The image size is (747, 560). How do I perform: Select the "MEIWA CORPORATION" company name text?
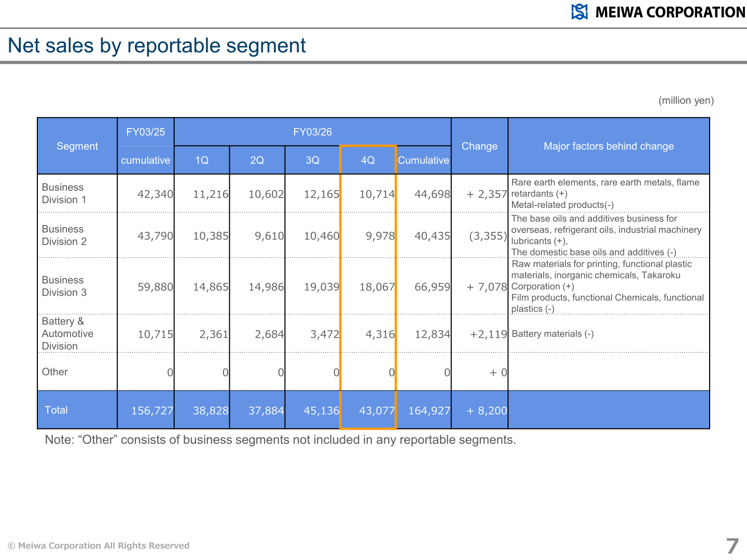(670, 12)
